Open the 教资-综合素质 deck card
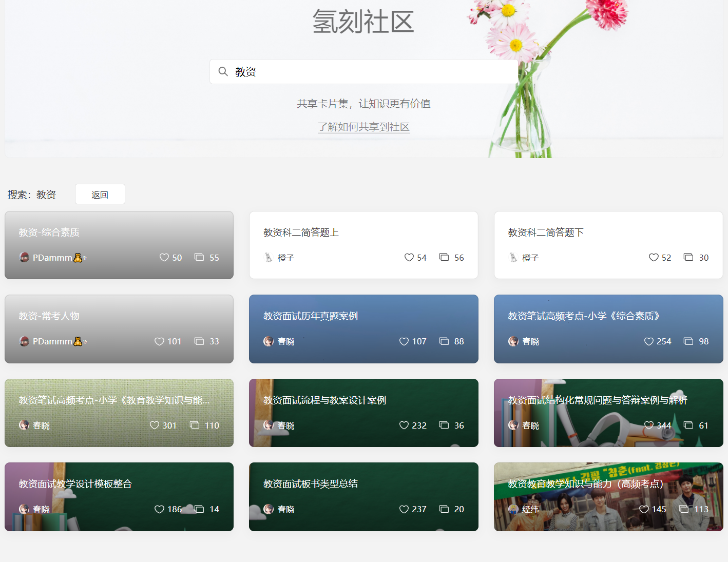 pyautogui.click(x=119, y=241)
